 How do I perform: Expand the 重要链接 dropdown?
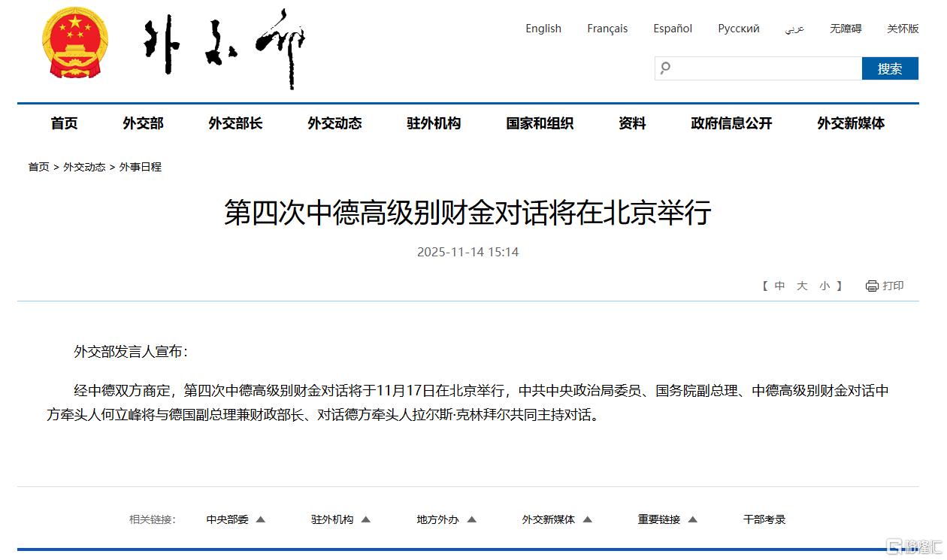(x=667, y=519)
